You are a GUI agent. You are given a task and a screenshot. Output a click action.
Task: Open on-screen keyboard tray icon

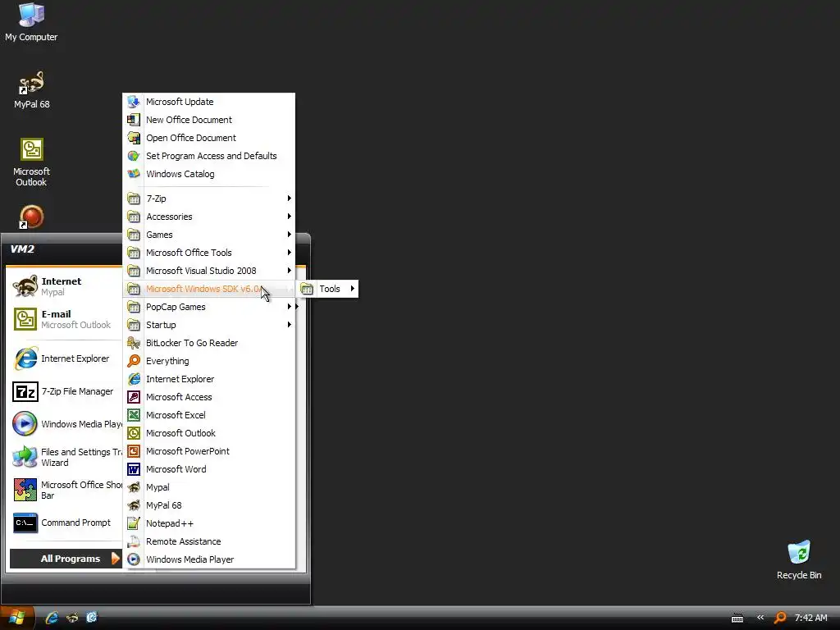pyautogui.click(x=737, y=619)
